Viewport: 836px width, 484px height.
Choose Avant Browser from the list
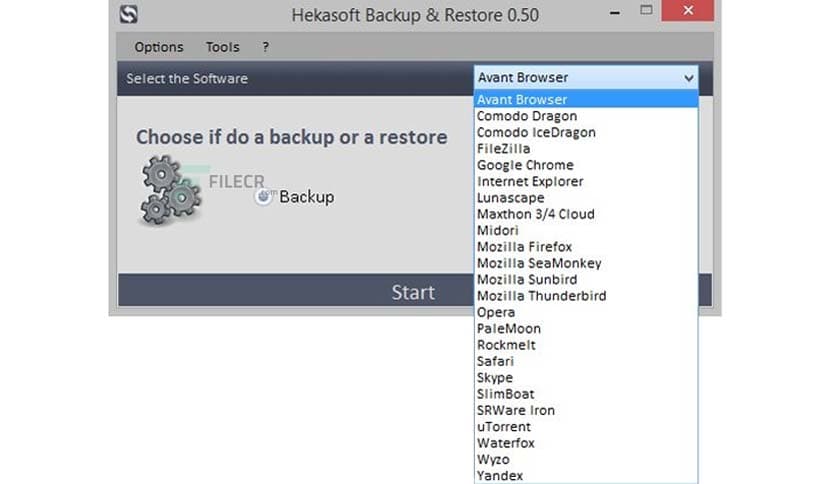[x=586, y=99]
